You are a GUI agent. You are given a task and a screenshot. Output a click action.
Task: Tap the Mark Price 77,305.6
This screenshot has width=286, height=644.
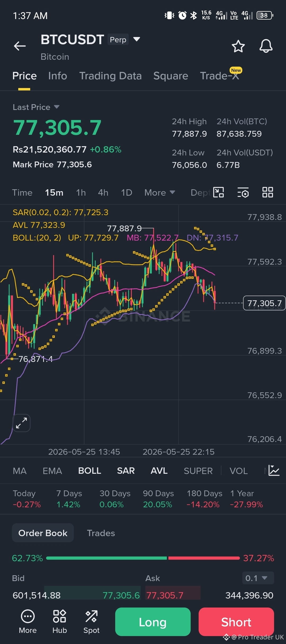point(52,164)
